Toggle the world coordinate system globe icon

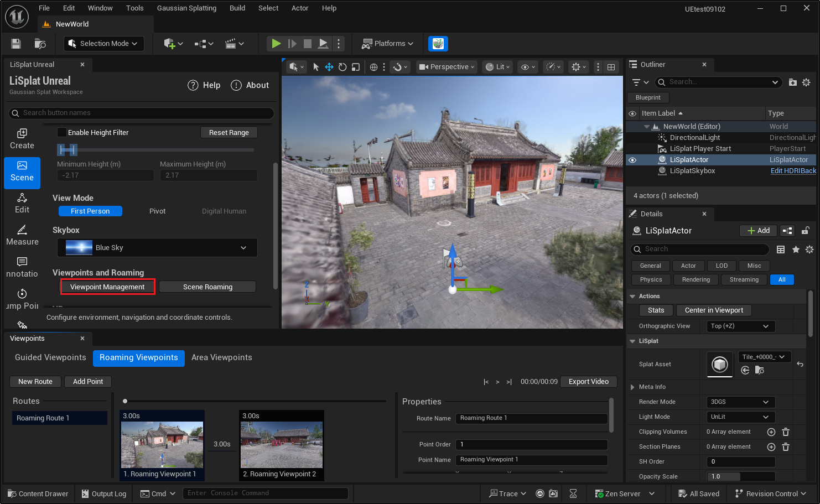click(373, 67)
